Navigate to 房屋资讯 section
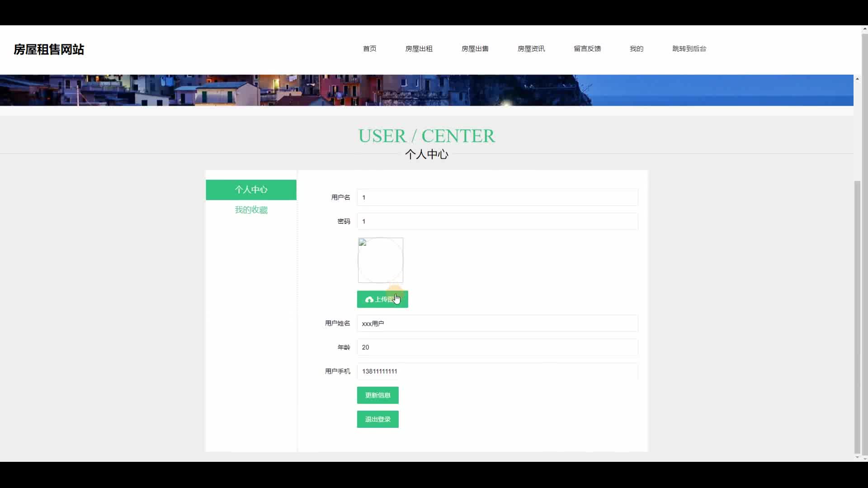 531,49
